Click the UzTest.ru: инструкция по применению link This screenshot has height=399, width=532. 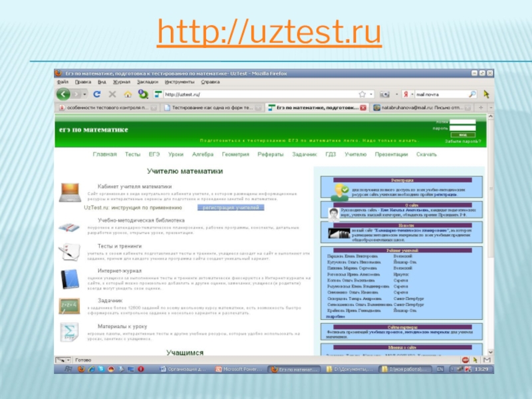point(133,207)
